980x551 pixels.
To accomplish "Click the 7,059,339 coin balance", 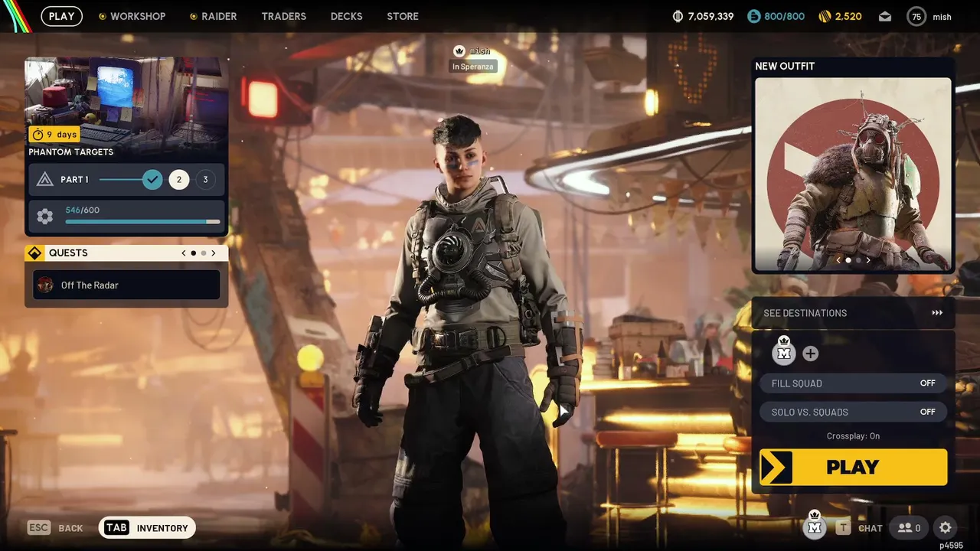I will pyautogui.click(x=710, y=16).
